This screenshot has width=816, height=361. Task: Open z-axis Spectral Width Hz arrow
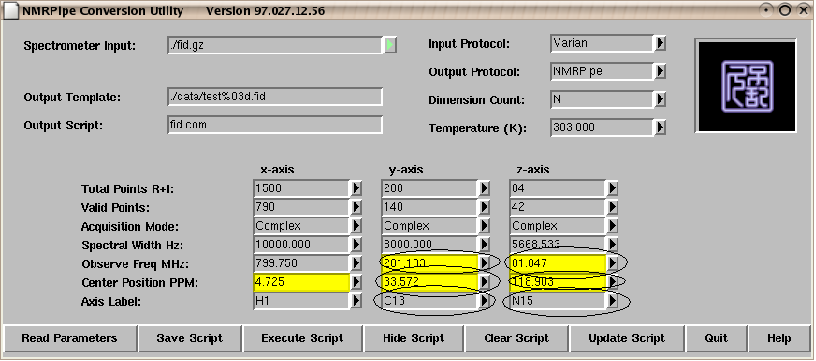coord(612,244)
